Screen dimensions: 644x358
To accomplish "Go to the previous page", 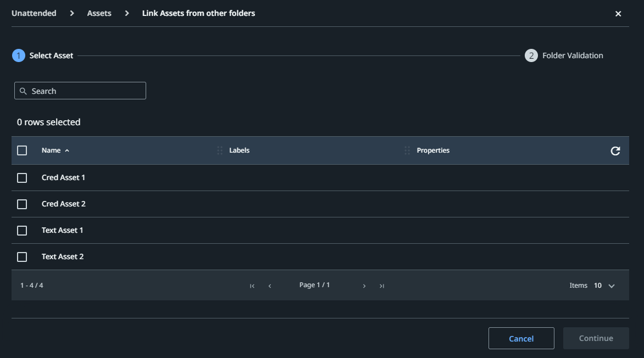I will pos(269,285).
